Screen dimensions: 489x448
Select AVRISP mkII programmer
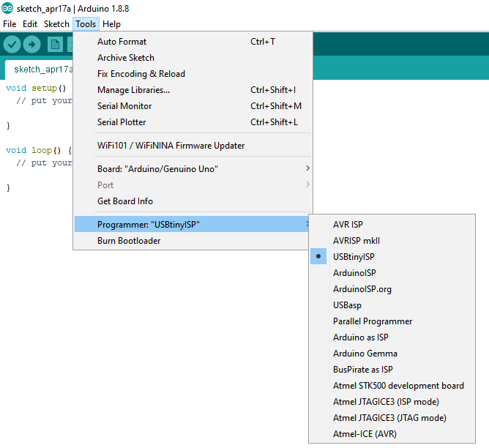[392, 241]
